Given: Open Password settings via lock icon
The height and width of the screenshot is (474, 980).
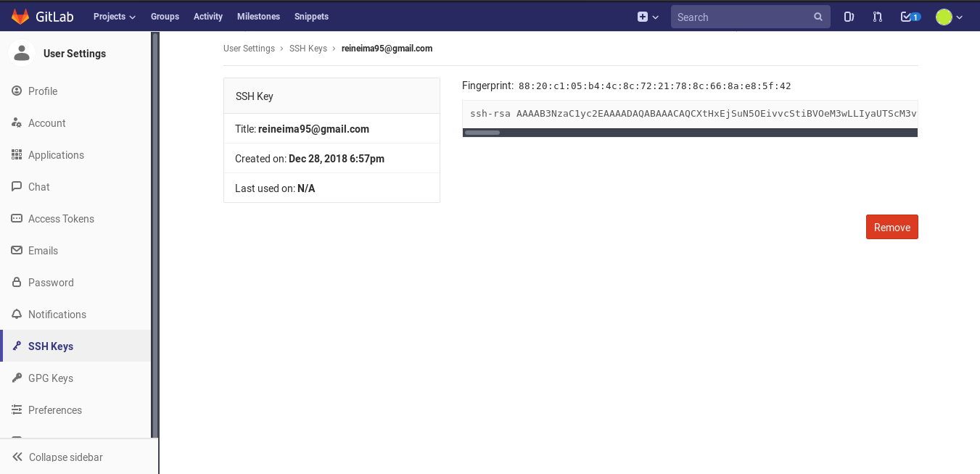Looking at the screenshot, I should tap(50, 282).
